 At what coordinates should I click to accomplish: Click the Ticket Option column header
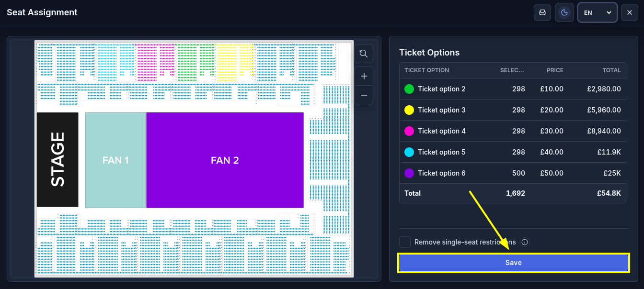coord(427,70)
